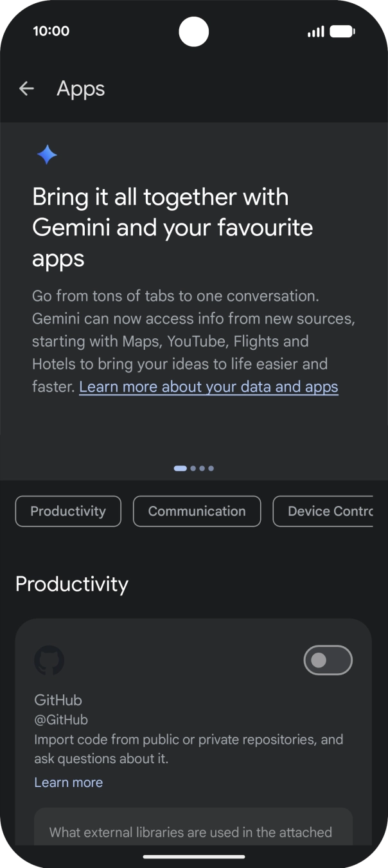Tap the front camera cutout area
The width and height of the screenshot is (388, 868).
pos(194,32)
